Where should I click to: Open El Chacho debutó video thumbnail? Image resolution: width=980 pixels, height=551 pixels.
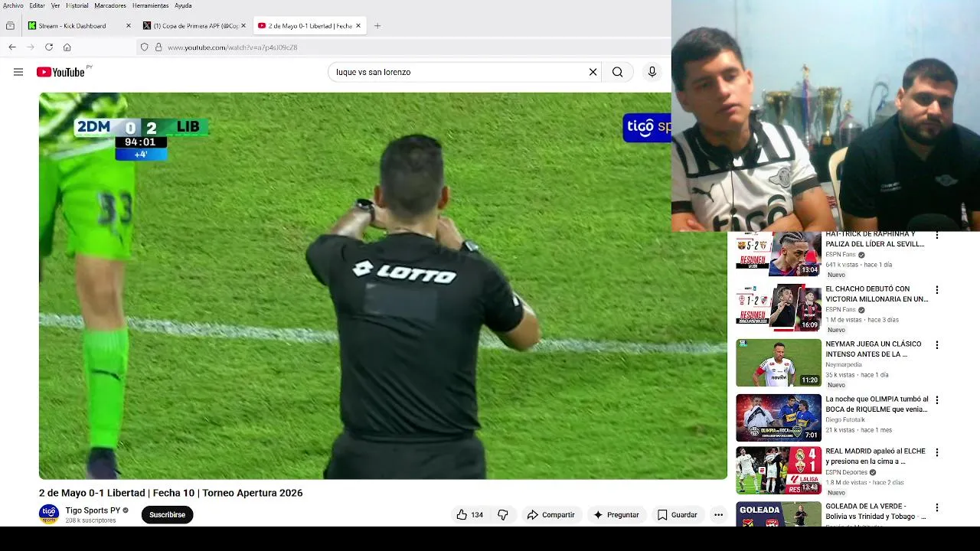pos(779,308)
